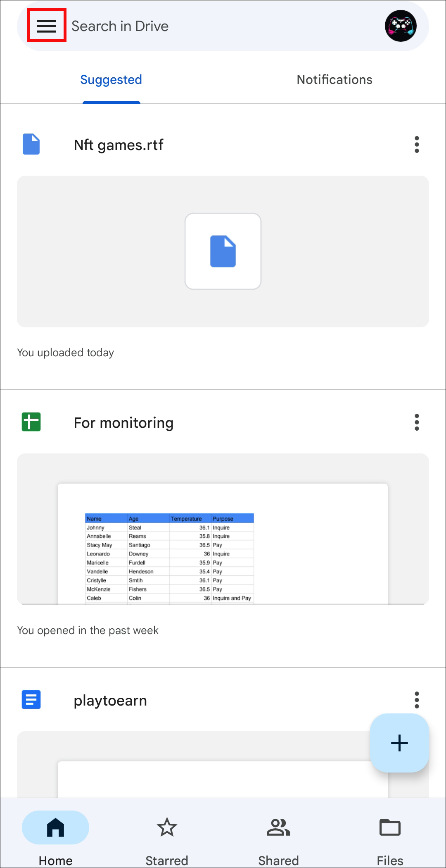Image resolution: width=446 pixels, height=868 pixels.
Task: Select the Suggested tab
Action: coord(111,80)
